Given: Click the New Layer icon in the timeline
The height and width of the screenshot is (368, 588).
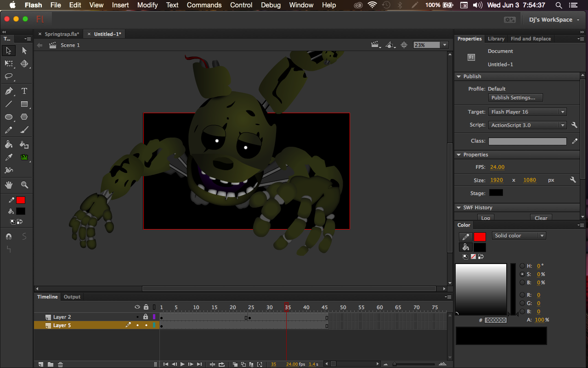Looking at the screenshot, I should (40, 364).
